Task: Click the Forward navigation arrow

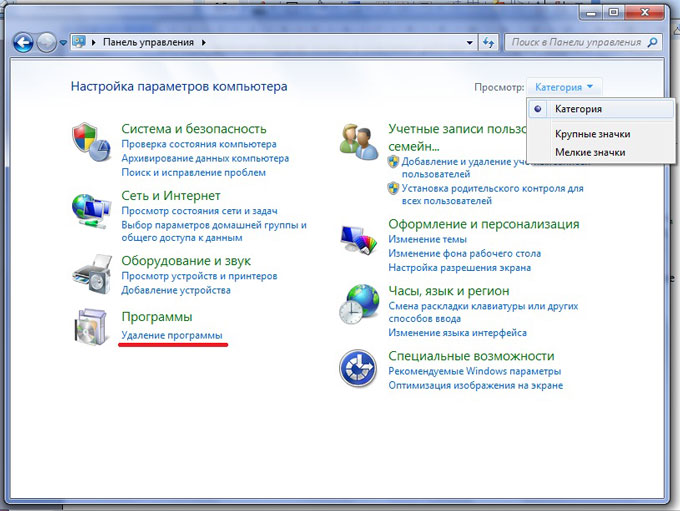Action: pyautogui.click(x=46, y=43)
